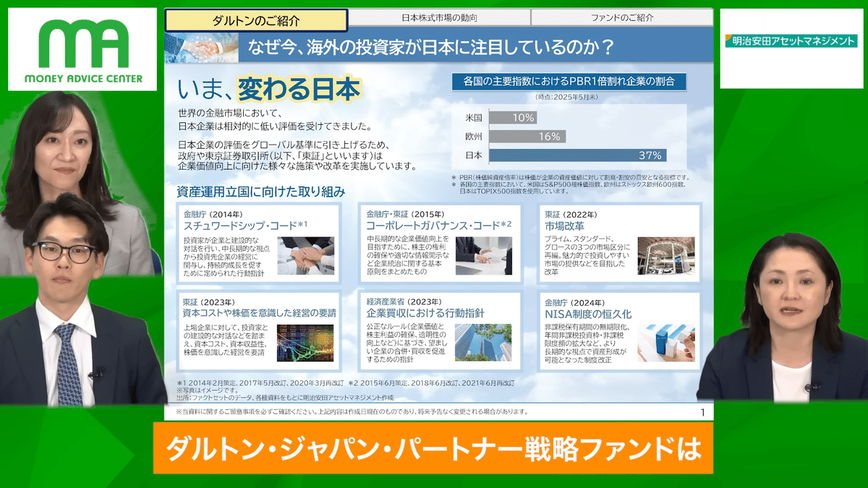This screenshot has height=488, width=868.
Task: Click the 欧州 16% bar
Action: tap(527, 136)
